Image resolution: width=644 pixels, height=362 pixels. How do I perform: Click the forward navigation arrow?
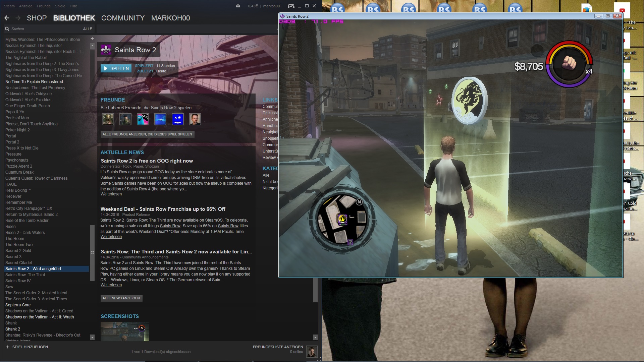click(18, 18)
